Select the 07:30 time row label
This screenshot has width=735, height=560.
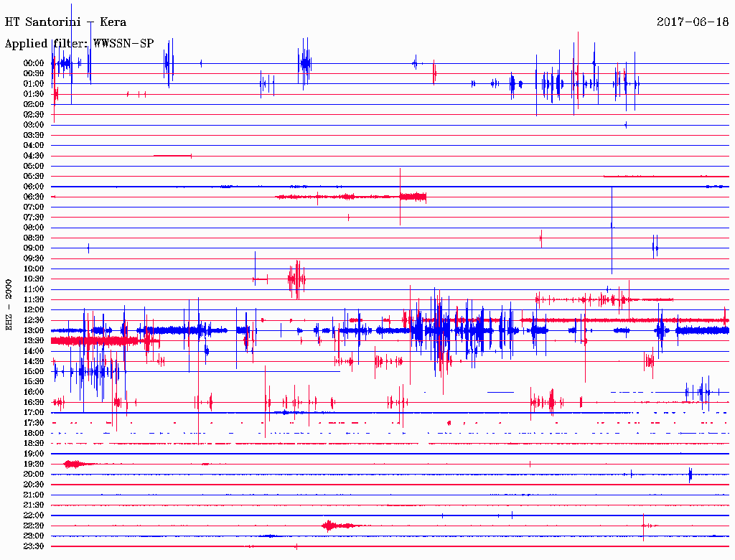(34, 218)
